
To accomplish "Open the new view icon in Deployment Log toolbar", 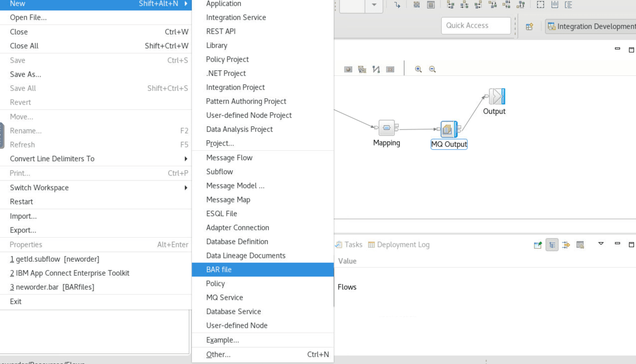I will pyautogui.click(x=538, y=244).
